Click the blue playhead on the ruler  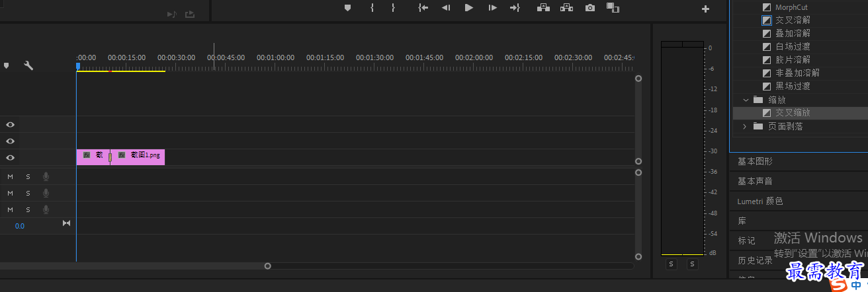pos(77,65)
